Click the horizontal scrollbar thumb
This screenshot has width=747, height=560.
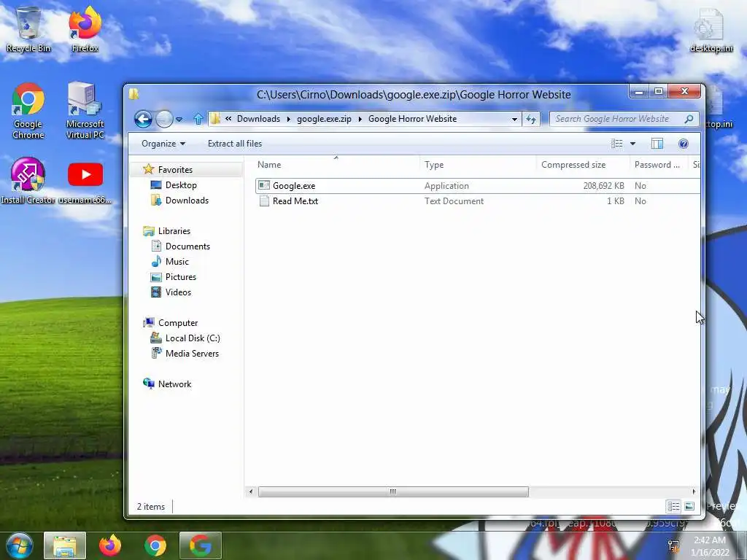click(x=393, y=491)
